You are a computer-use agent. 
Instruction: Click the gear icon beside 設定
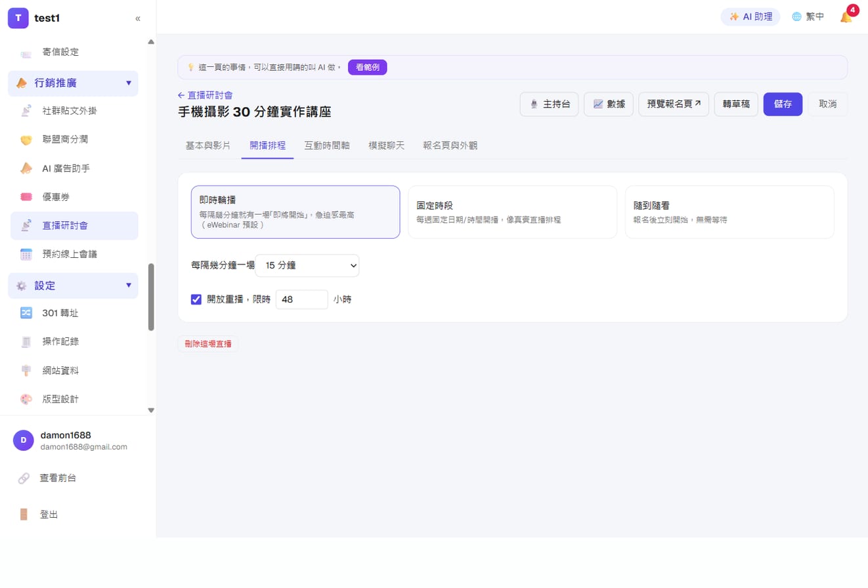[x=22, y=286]
